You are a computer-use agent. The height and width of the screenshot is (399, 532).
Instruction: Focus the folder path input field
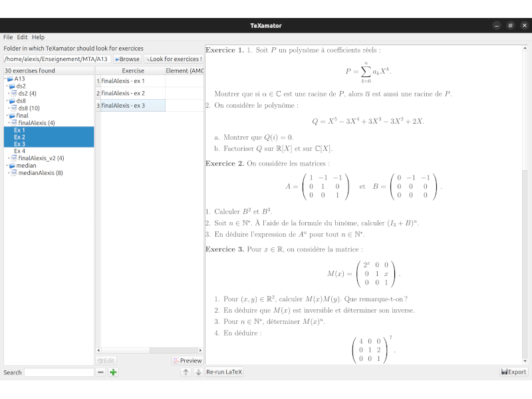57,59
